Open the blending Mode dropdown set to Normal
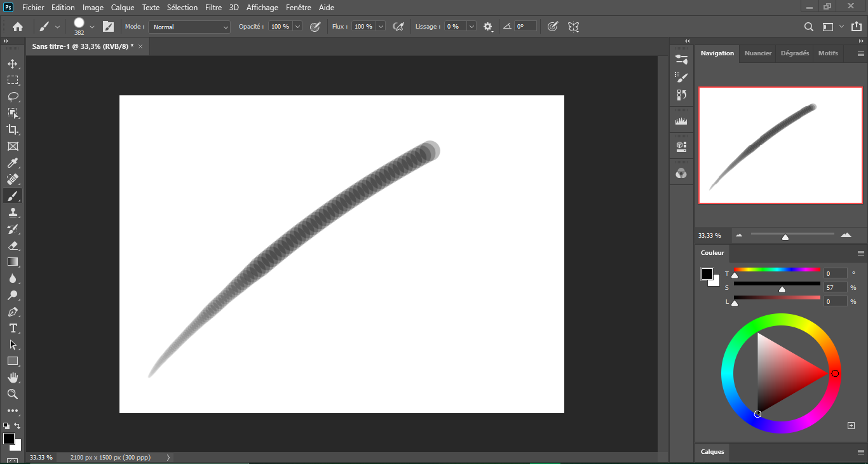 pyautogui.click(x=190, y=27)
